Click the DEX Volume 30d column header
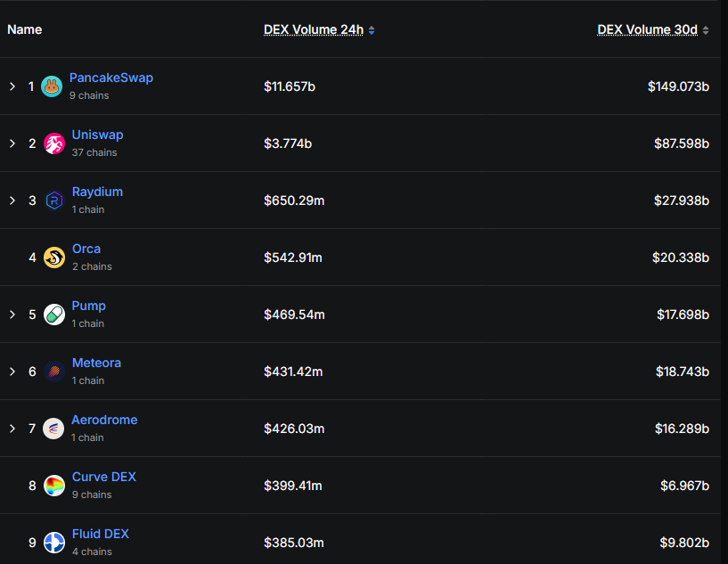 (647, 29)
